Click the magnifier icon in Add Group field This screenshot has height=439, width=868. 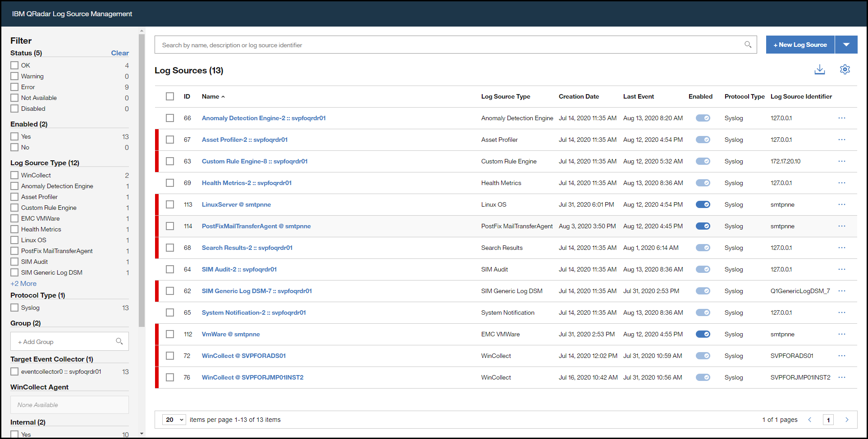coord(119,341)
